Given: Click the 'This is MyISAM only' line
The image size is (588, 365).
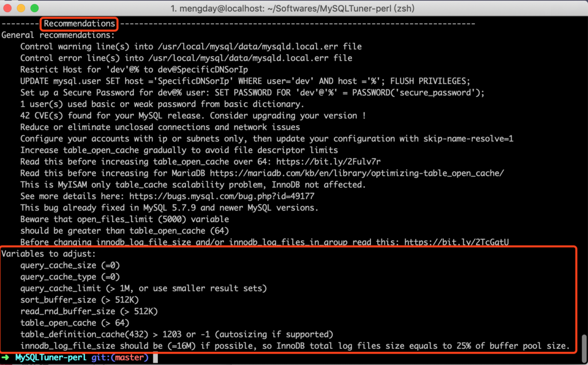Looking at the screenshot, I should [193, 185].
